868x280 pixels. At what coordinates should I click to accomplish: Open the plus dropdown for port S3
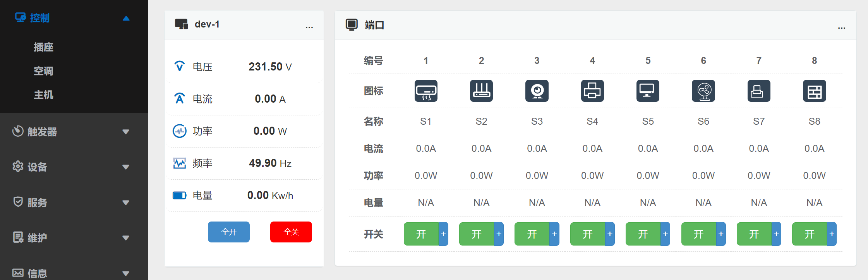[554, 234]
